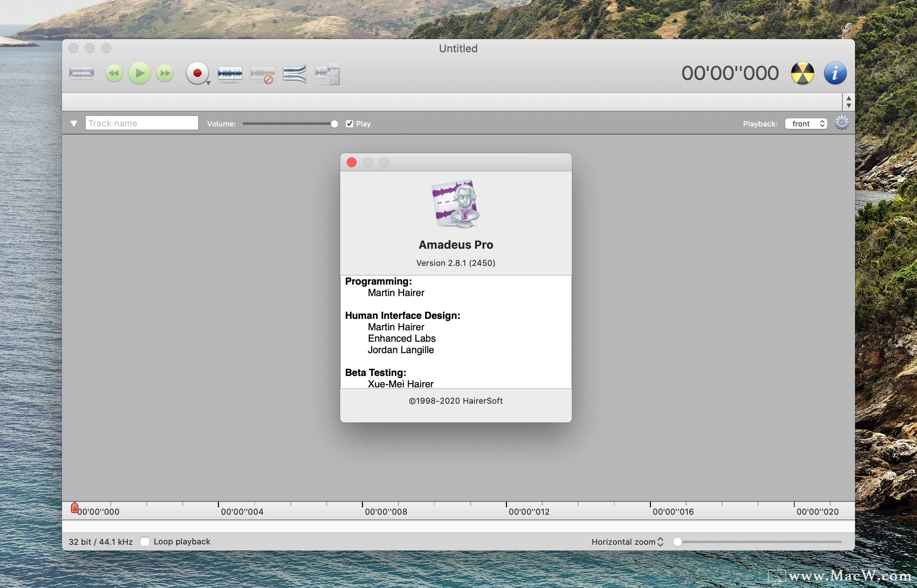917x588 pixels.
Task: Click the fast forward button
Action: 165,73
